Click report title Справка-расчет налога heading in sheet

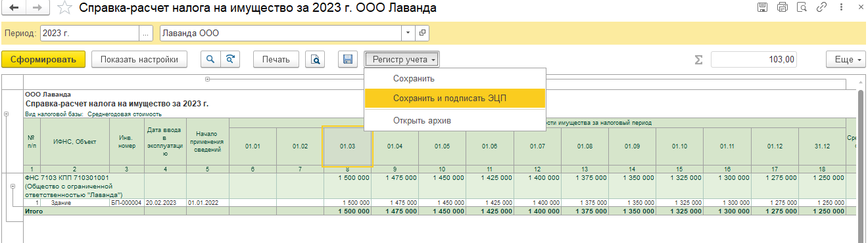tap(116, 104)
